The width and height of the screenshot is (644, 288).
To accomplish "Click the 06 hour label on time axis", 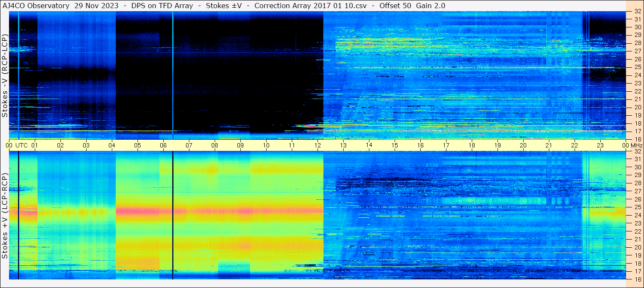I will (163, 145).
